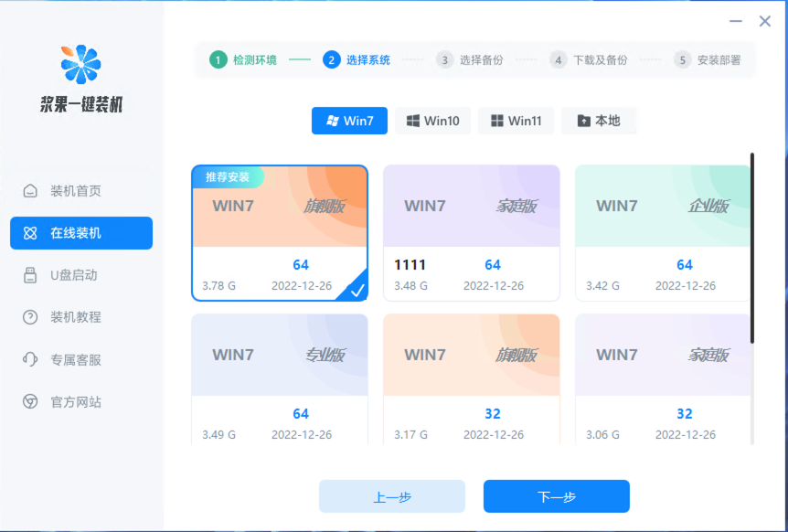
Task: Switch to the 本地 local tab
Action: click(599, 120)
